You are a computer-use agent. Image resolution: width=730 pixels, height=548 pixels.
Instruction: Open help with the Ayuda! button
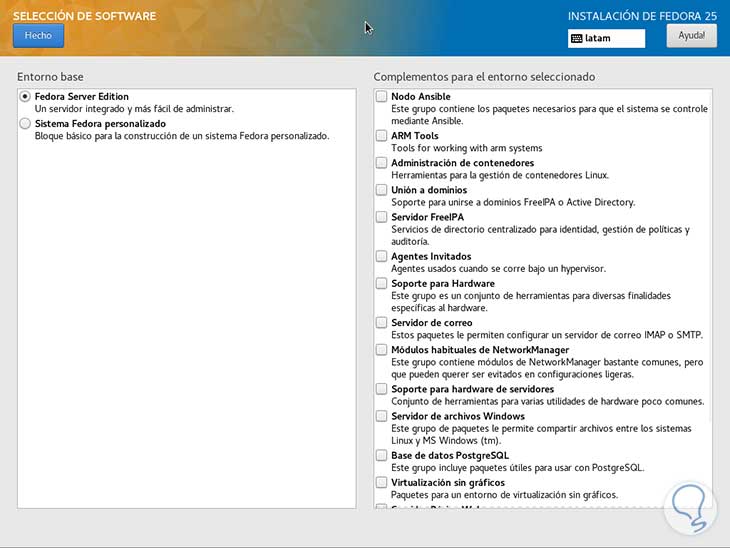tap(691, 35)
